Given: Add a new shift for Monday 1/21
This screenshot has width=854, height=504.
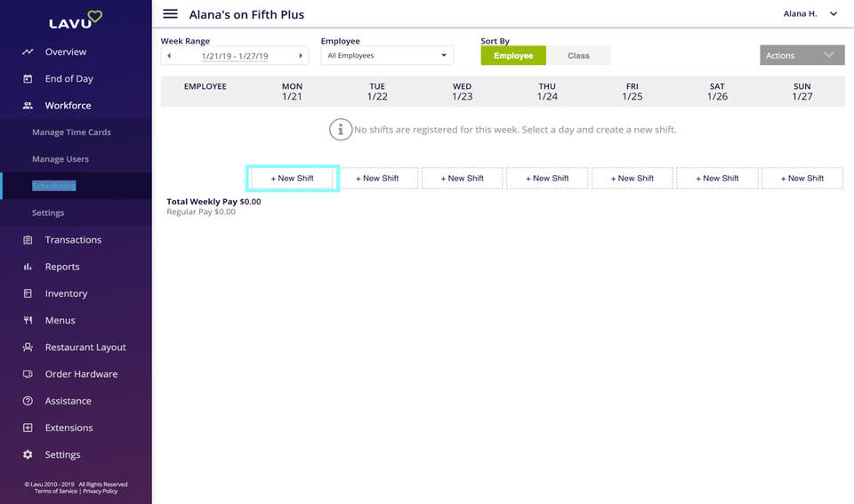Looking at the screenshot, I should 292,179.
